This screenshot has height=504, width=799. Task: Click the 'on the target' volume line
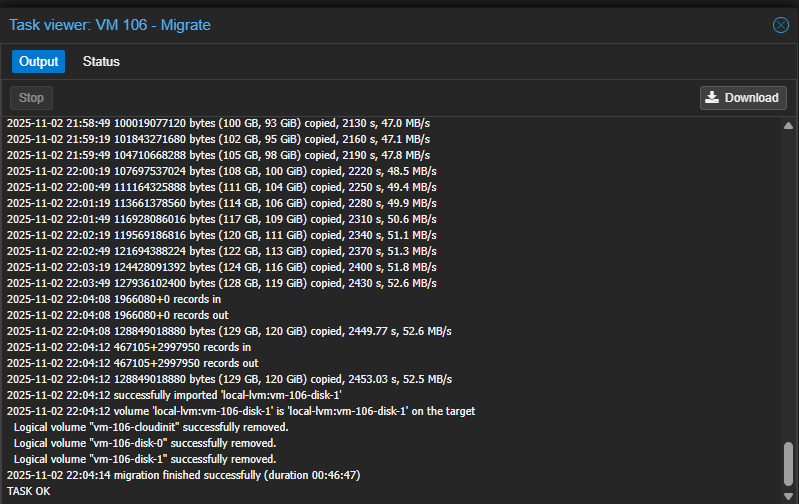tap(240, 411)
